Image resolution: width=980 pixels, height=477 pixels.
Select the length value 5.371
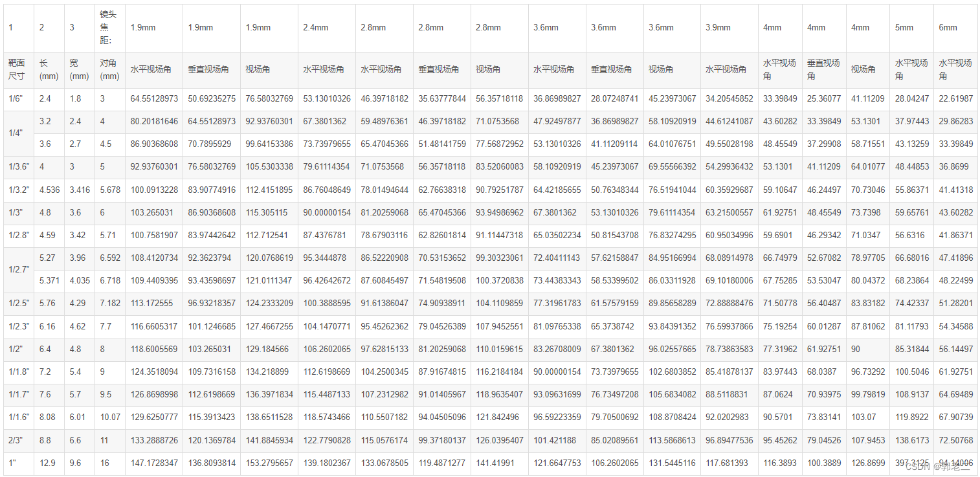click(x=49, y=280)
